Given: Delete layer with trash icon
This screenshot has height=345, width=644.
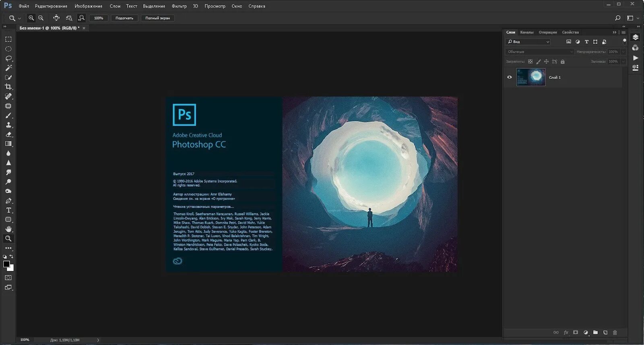Looking at the screenshot, I should [x=615, y=333].
